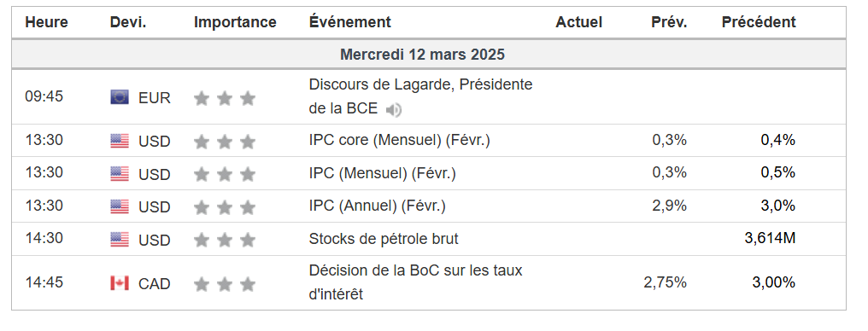
Task: Open Discours de Lagarde event link
Action: pos(420,96)
